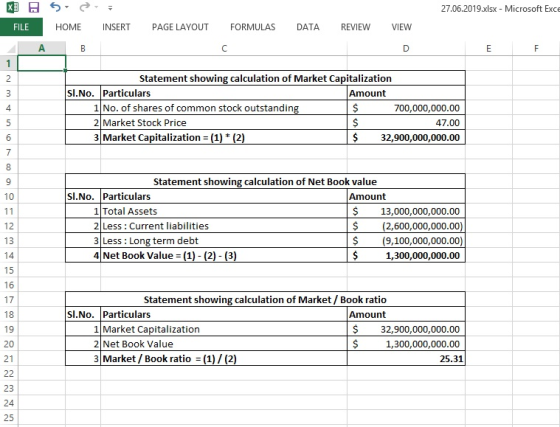Select column E header
Viewport: 560px width, 427px height.
(489, 49)
